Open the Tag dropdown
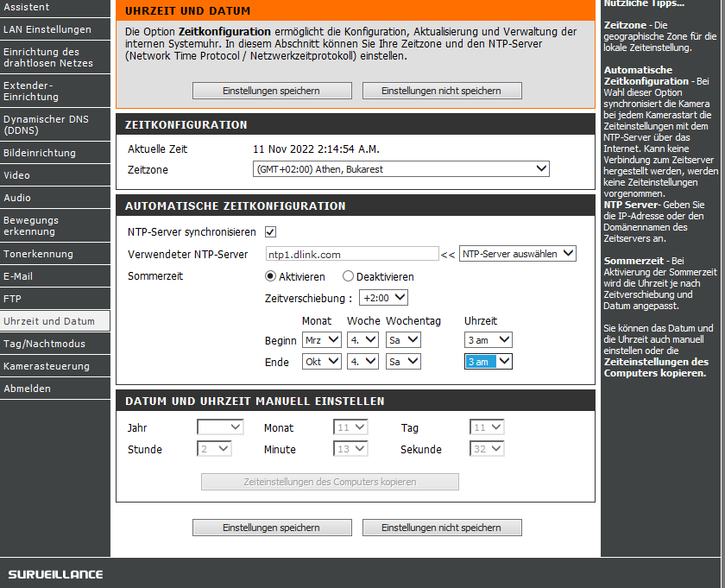Screen dimensions: 725x588 (487, 427)
